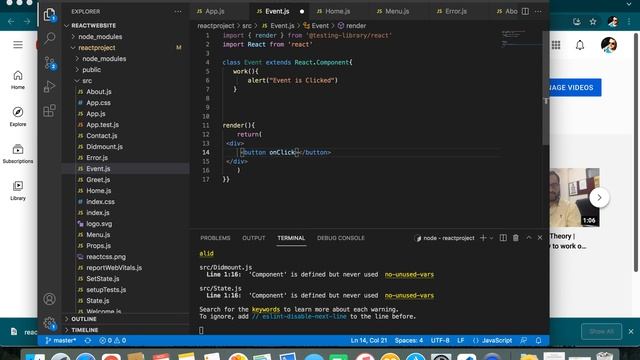This screenshot has height=360, width=640.
Task: Click the video thumbnail showing 1:06
Action: 575,197
